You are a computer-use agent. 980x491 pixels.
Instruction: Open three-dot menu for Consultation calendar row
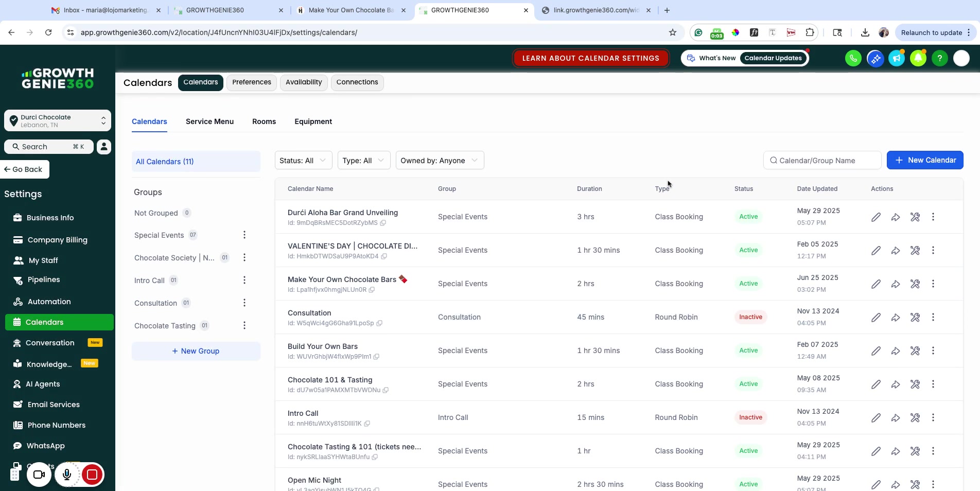(x=933, y=318)
